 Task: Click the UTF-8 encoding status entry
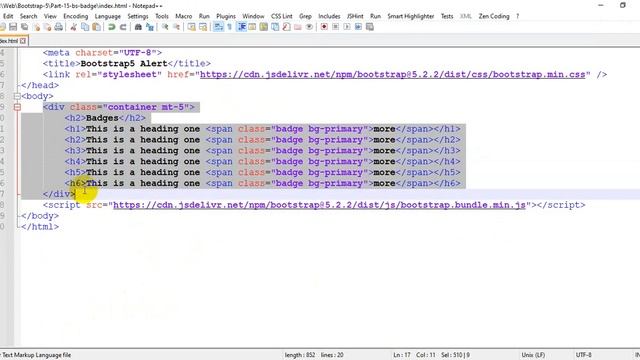583,355
